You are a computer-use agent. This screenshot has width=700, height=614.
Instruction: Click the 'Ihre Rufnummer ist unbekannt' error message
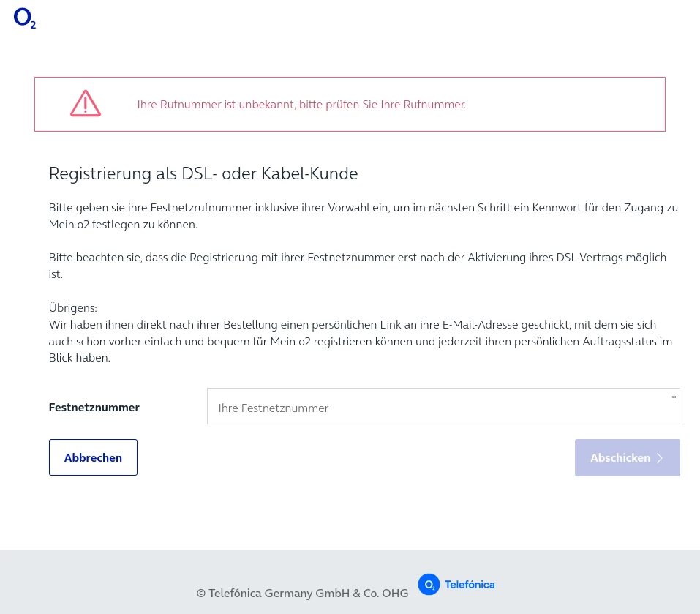pos(301,105)
